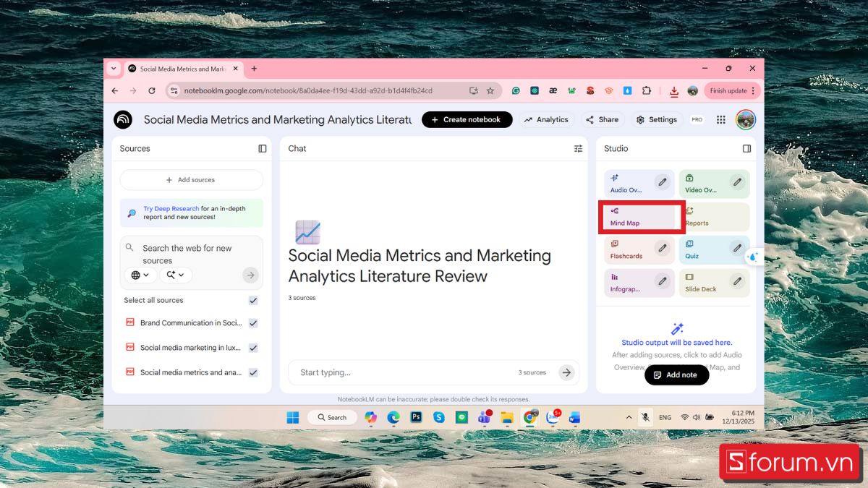This screenshot has height=488, width=868.
Task: Edit the Slide Deck pencil icon
Action: (x=737, y=281)
